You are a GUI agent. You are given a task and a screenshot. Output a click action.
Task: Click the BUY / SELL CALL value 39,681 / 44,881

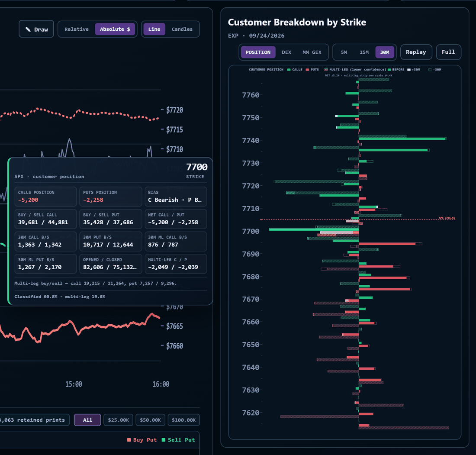click(43, 223)
